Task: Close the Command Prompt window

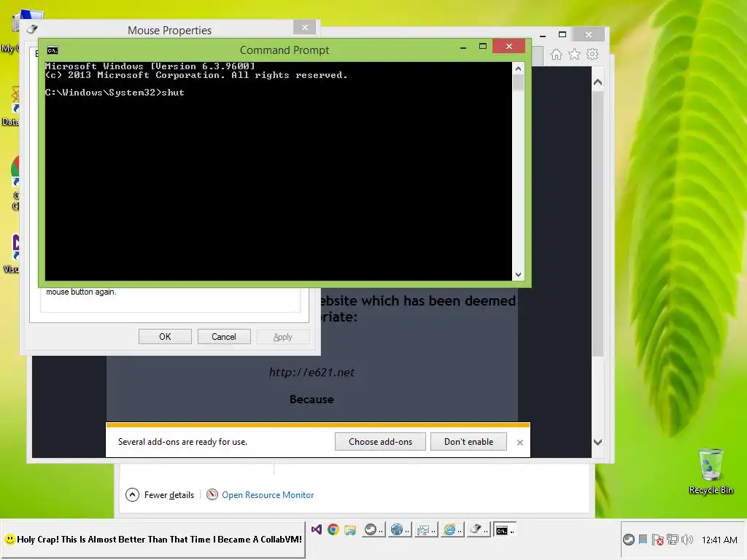Action: 508,46
